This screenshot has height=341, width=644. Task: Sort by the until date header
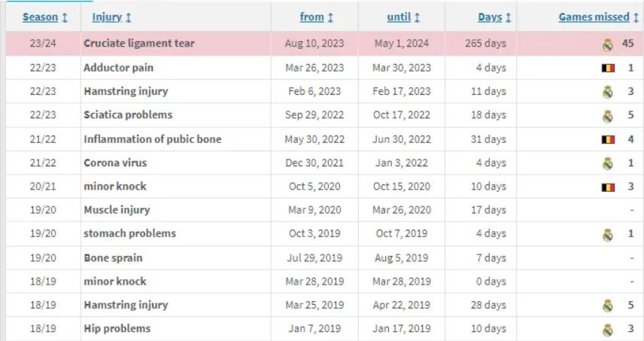click(x=399, y=17)
